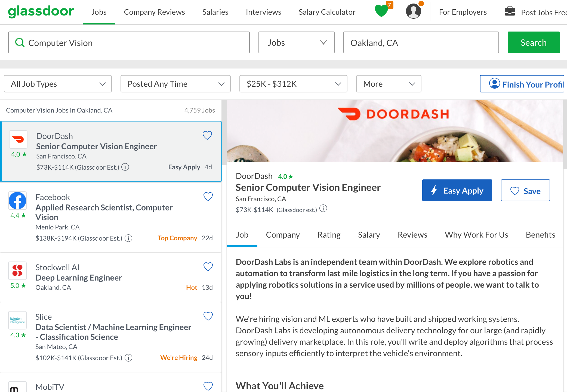Favorite the Stockwell AI job listing

(208, 266)
